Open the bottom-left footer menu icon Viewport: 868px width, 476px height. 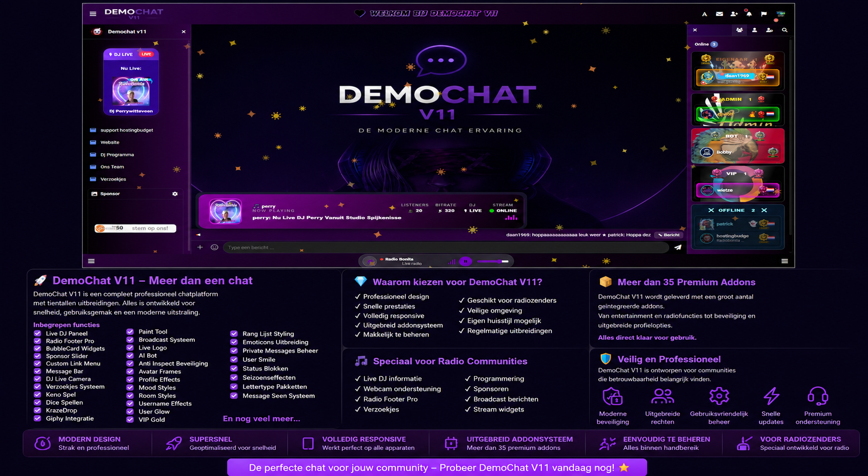click(91, 261)
